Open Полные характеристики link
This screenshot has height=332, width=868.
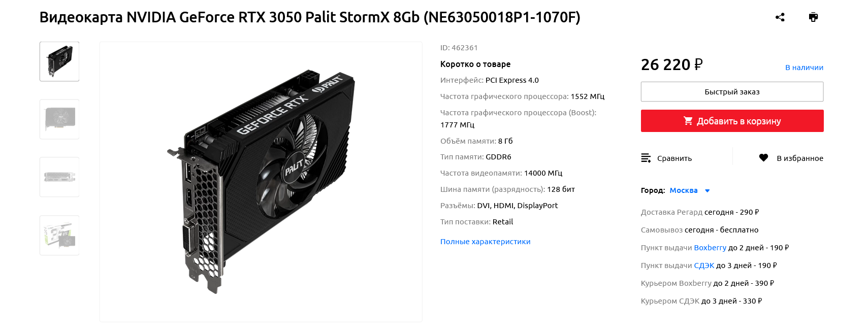coord(485,242)
